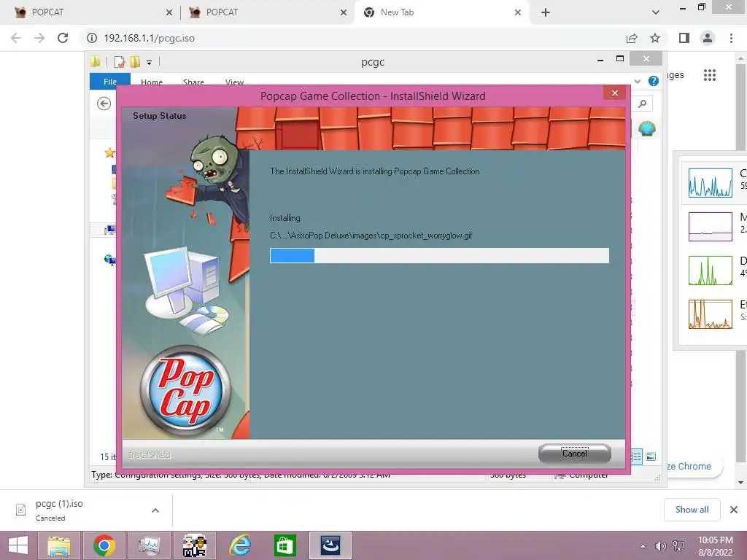747x560 pixels.
Task: Click the site information icon in address bar
Action: tap(92, 38)
